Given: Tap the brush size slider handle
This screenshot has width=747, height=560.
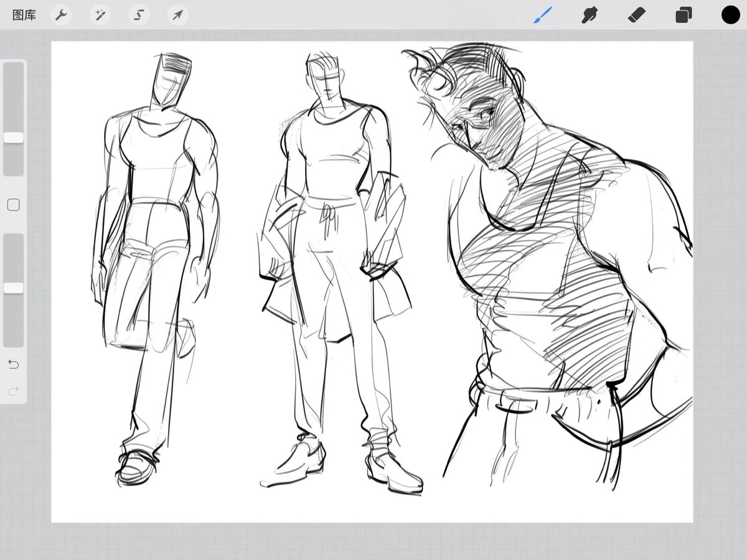Looking at the screenshot, I should [x=13, y=138].
